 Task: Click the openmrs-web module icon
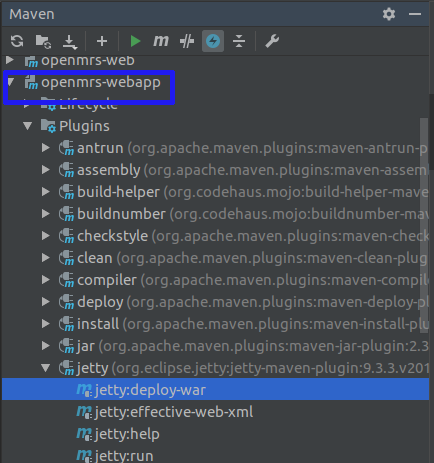31,61
